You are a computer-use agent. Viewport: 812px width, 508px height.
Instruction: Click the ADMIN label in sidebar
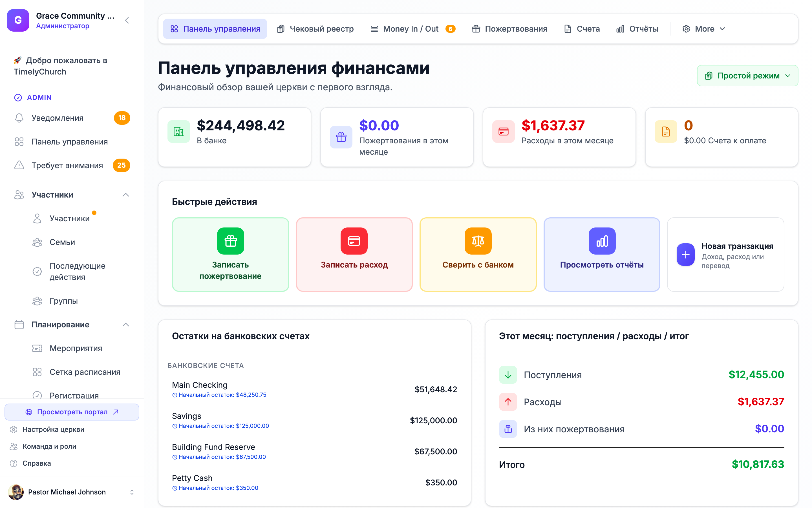39,97
